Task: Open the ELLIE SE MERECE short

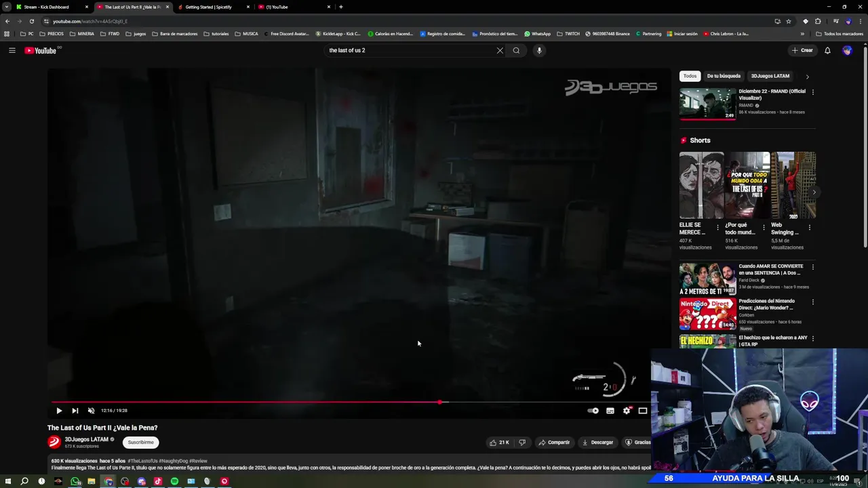Action: (701, 185)
